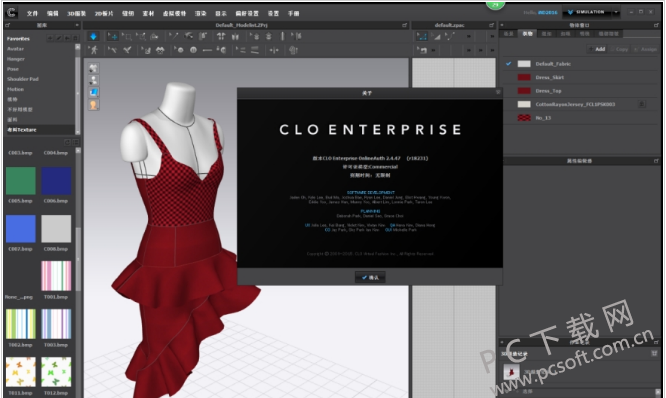This screenshot has width=666, height=398.
Task: Undock the default.zpac 2D window
Action: tap(491, 25)
